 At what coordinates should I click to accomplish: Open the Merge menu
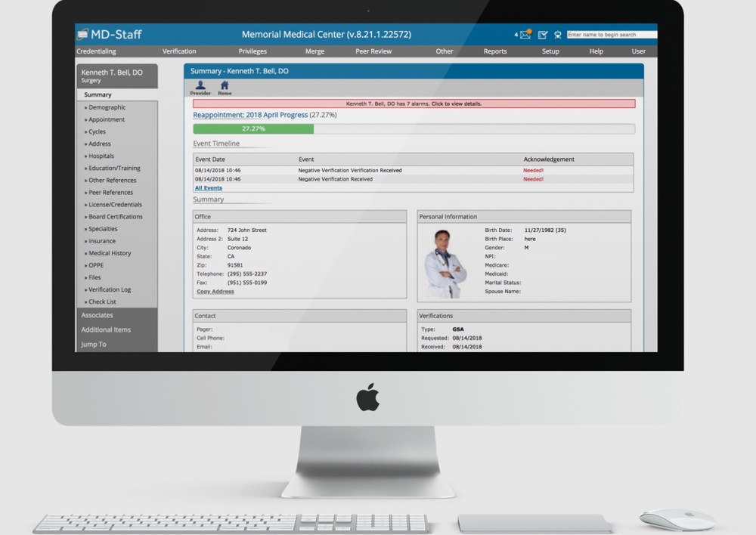click(314, 51)
